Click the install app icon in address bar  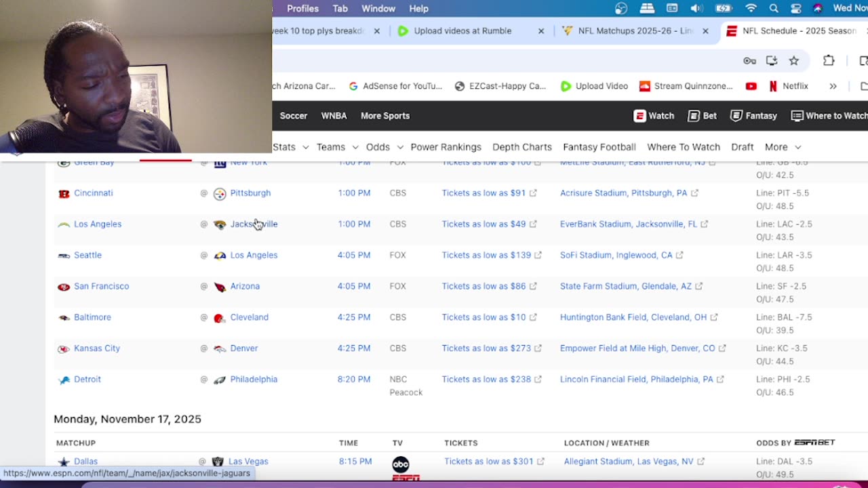(772, 61)
